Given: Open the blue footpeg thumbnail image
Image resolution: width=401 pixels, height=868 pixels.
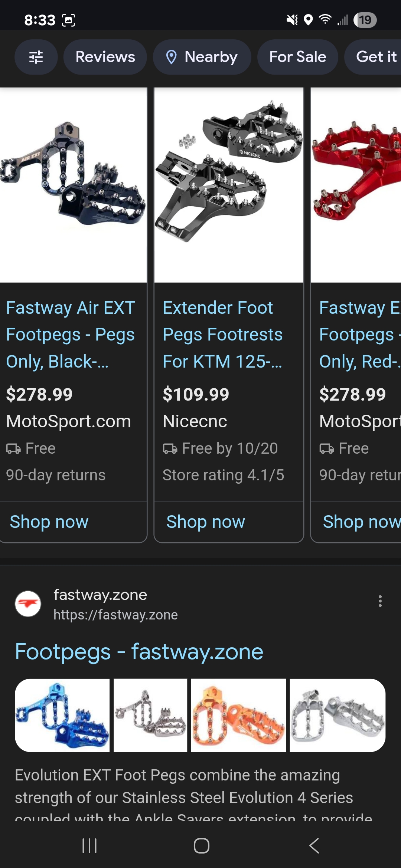Looking at the screenshot, I should 62,715.
